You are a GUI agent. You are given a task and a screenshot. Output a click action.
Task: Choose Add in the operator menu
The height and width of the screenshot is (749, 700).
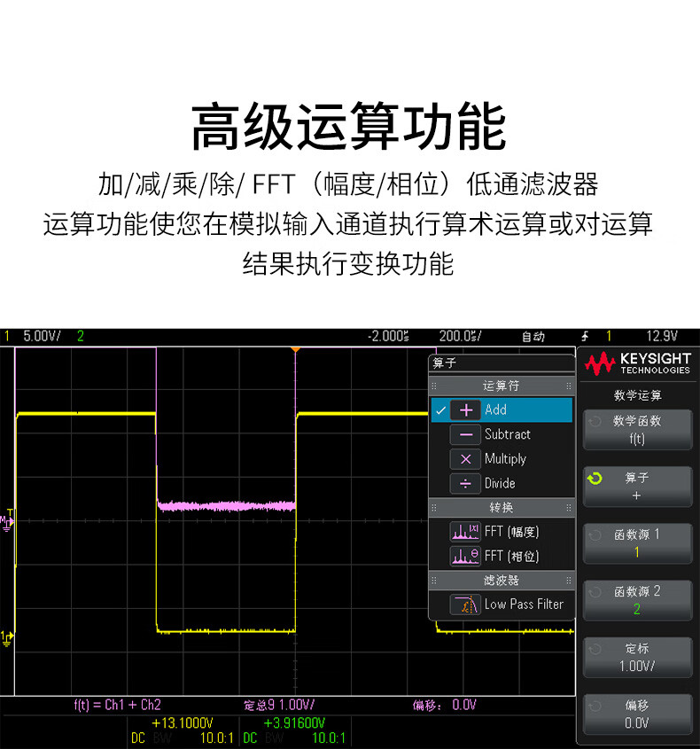coord(502,410)
